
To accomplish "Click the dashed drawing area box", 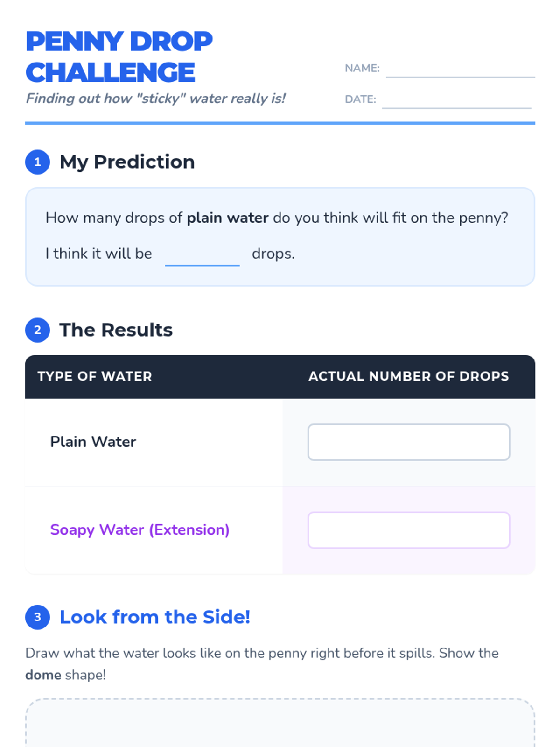I will click(x=280, y=724).
